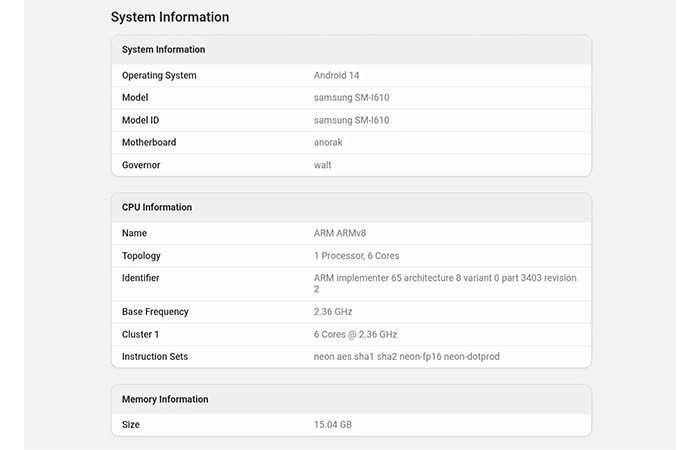Click the Model value samsung SM-I610
The image size is (700, 450).
tap(351, 97)
